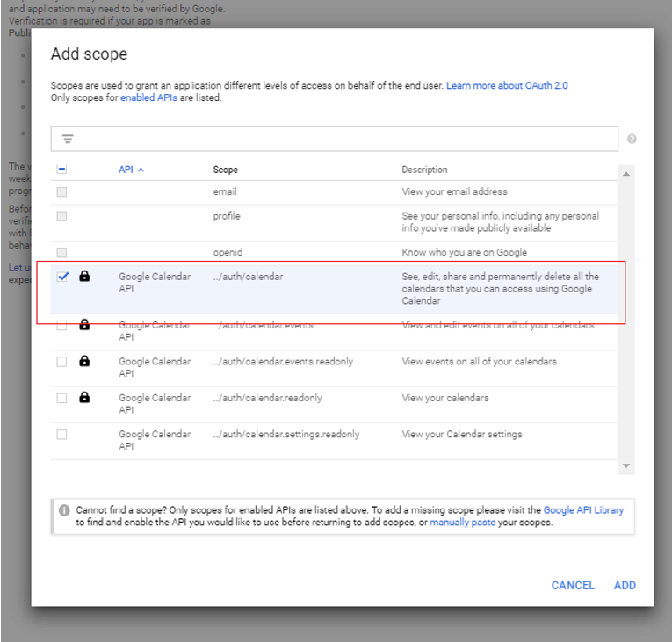The height and width of the screenshot is (642, 672).
Task: Click the filter icon in the search box
Action: click(x=68, y=139)
